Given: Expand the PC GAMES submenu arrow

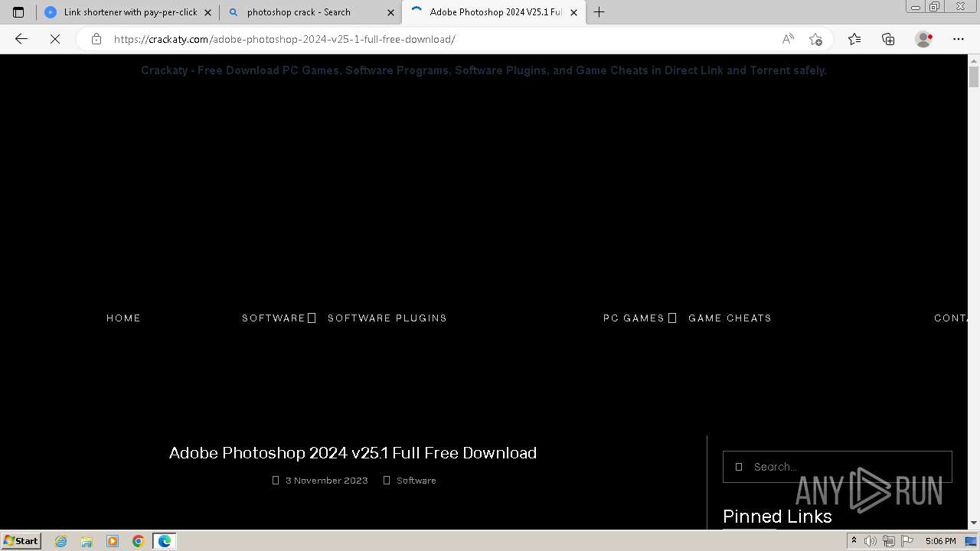Looking at the screenshot, I should (672, 318).
